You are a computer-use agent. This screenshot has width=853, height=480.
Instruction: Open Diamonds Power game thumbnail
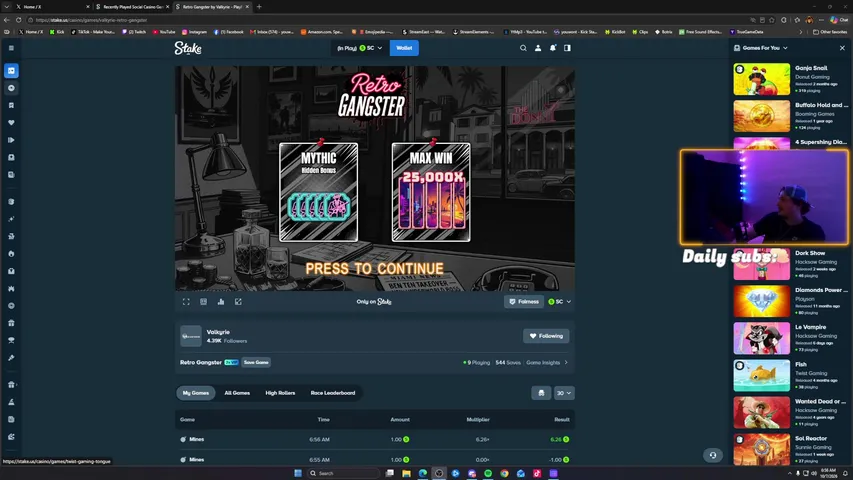click(x=762, y=301)
